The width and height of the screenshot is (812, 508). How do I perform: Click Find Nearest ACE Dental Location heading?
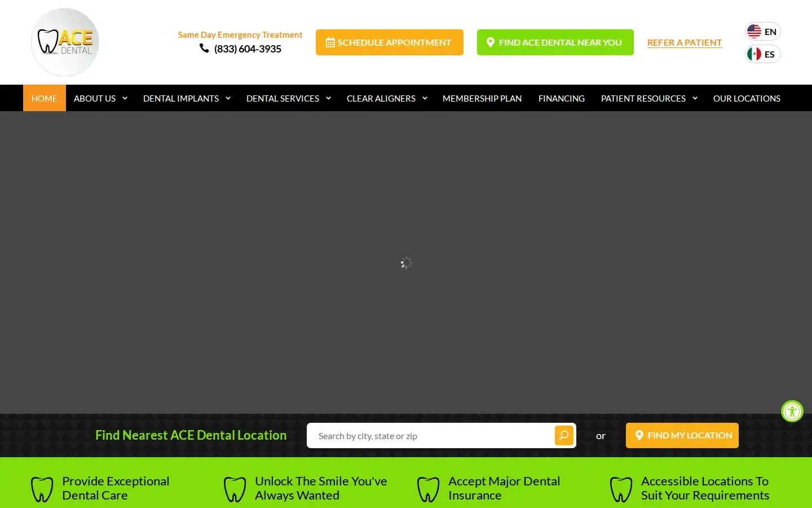(x=191, y=435)
